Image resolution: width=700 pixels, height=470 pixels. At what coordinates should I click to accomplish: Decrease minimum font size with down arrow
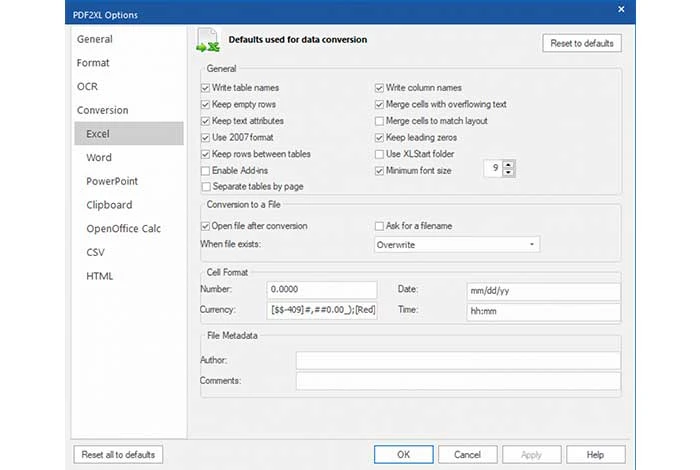508,172
